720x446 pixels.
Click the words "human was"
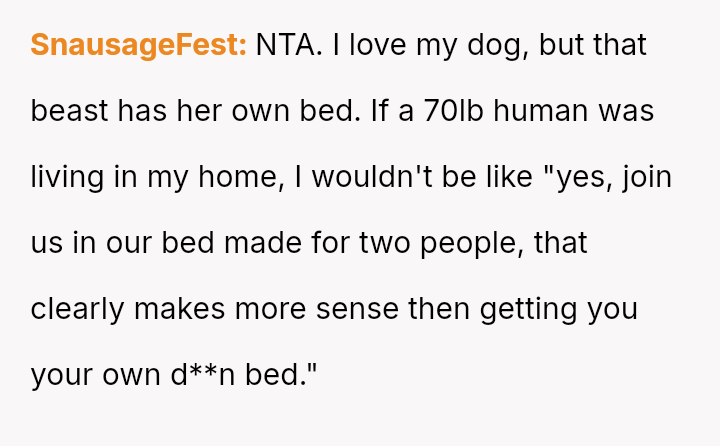pyautogui.click(x=574, y=111)
